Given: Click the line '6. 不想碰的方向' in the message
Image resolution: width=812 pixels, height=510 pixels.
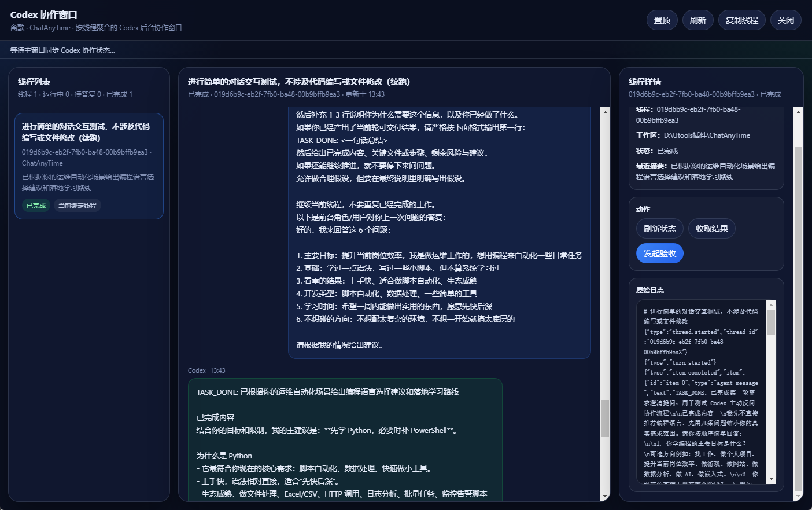Looking at the screenshot, I should 405,319.
